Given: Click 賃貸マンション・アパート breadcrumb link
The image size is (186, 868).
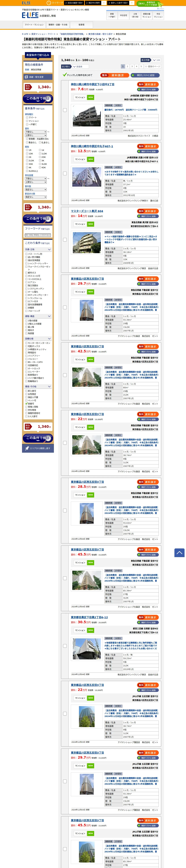Looking at the screenshot, I should (44, 34).
